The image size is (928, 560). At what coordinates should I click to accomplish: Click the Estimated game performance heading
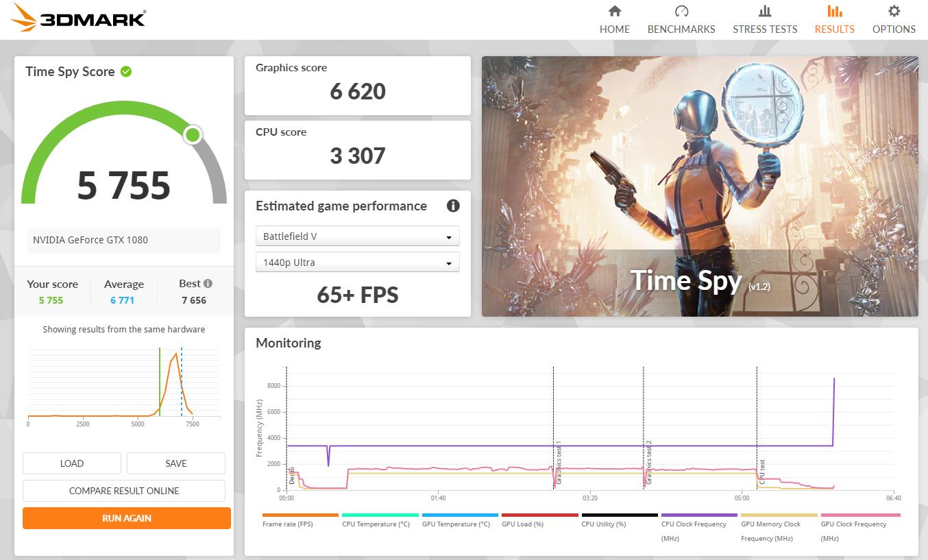click(x=341, y=206)
